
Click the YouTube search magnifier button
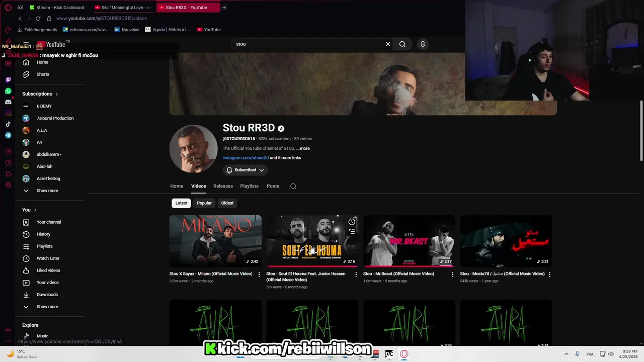(x=403, y=44)
